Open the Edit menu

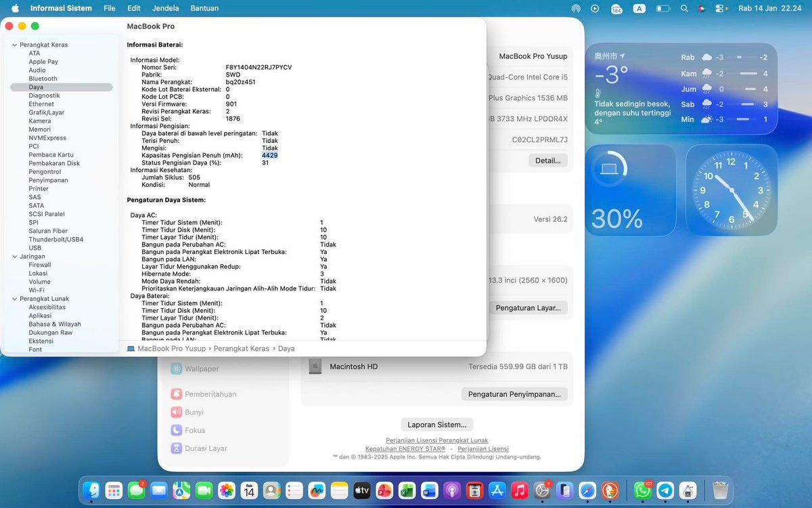[x=134, y=8]
